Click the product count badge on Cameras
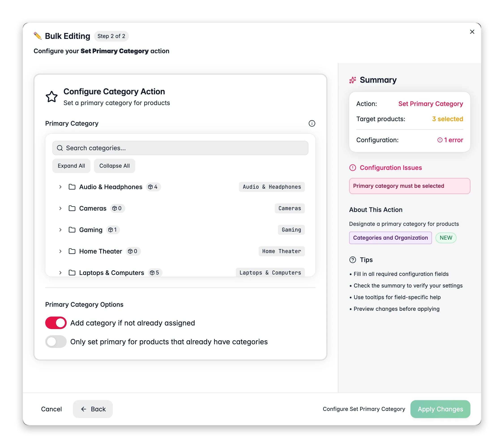Image resolution: width=504 pixels, height=448 pixels. pyautogui.click(x=117, y=208)
